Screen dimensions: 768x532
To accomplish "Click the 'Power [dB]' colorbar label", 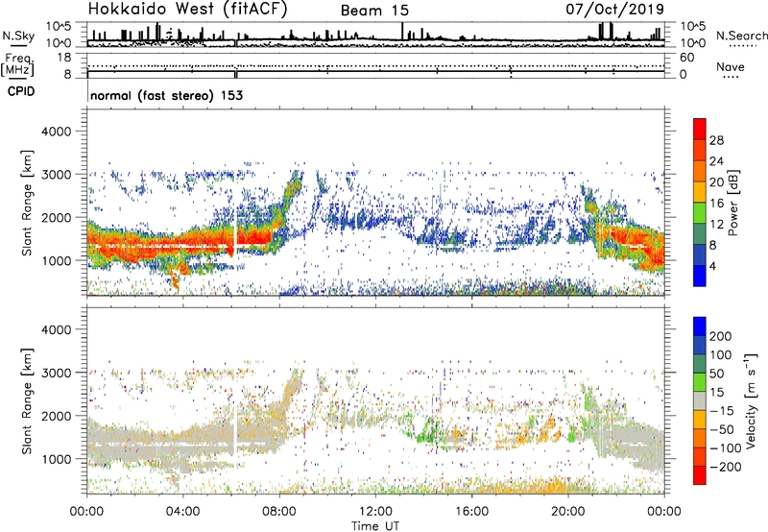I will click(x=732, y=203).
